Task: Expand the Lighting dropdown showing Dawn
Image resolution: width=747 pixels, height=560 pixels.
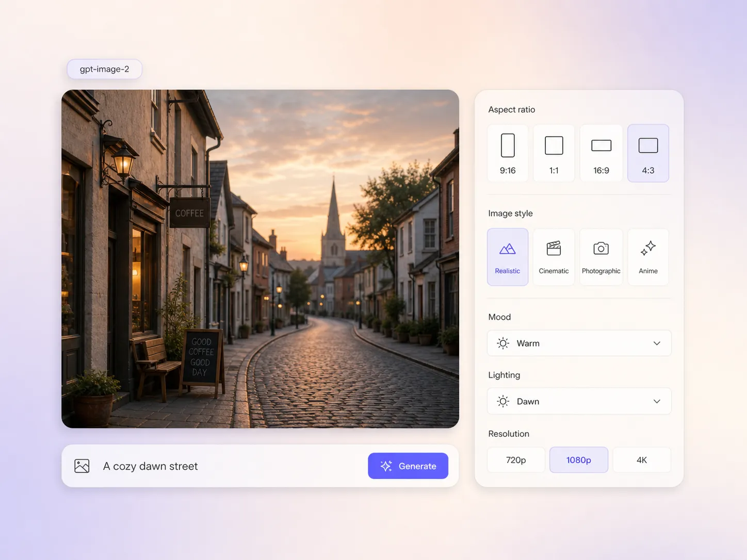Action: pos(579,401)
